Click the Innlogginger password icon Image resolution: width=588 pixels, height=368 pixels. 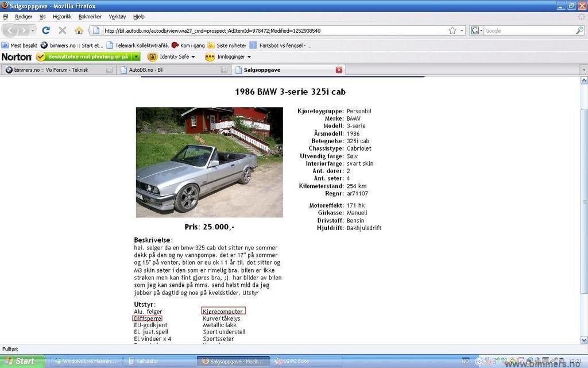210,57
